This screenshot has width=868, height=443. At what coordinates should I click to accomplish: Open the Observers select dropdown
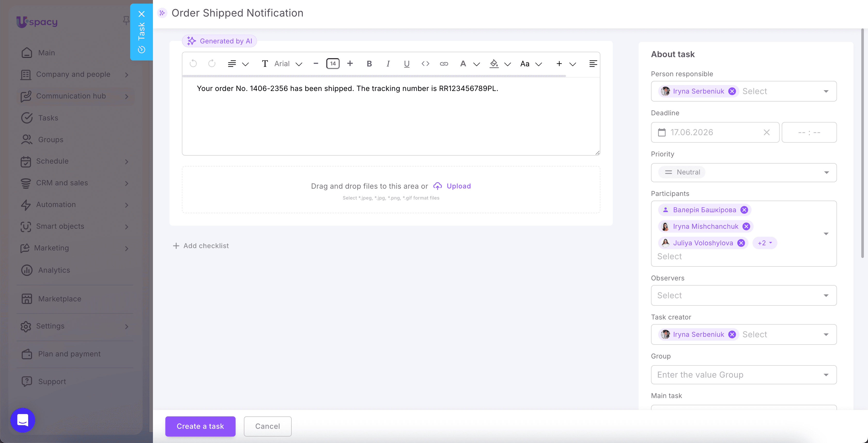click(744, 295)
